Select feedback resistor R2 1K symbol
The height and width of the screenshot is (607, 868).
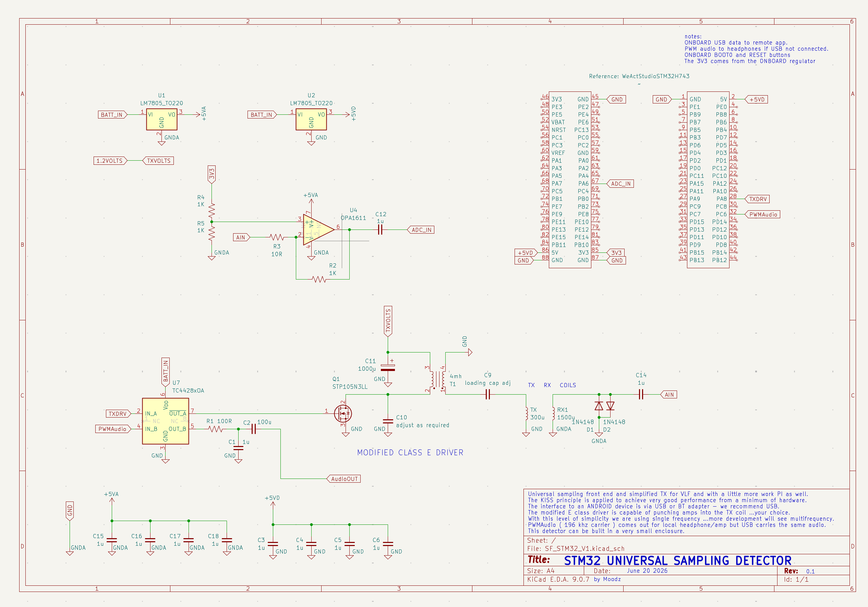pos(319,279)
